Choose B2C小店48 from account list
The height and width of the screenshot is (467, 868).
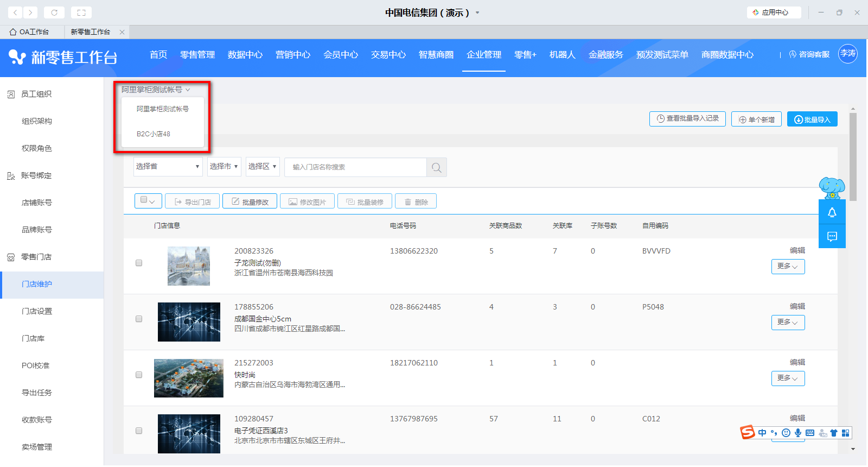(x=154, y=134)
